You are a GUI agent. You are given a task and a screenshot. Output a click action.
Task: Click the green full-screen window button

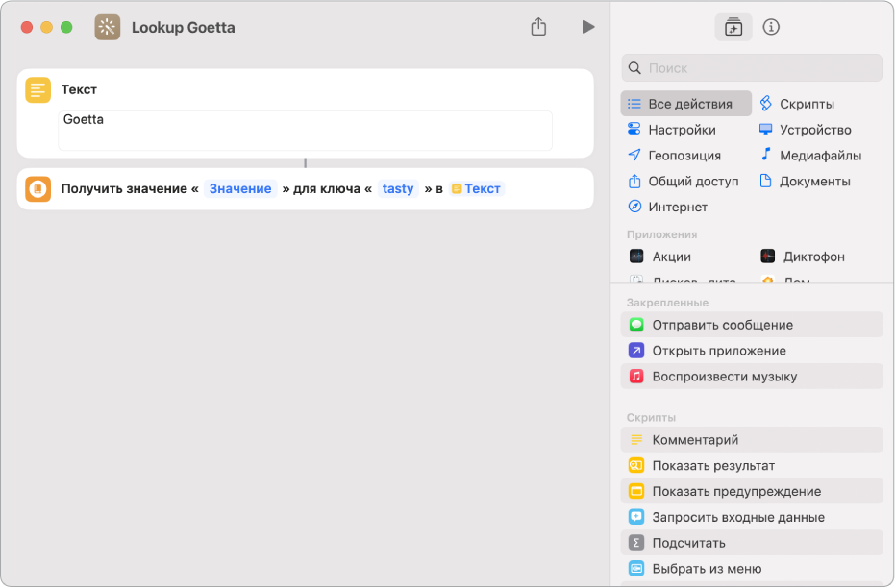pos(66,27)
